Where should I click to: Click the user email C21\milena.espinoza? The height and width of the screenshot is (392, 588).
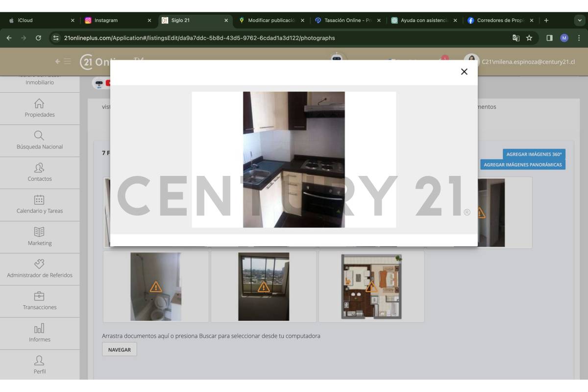point(528,62)
